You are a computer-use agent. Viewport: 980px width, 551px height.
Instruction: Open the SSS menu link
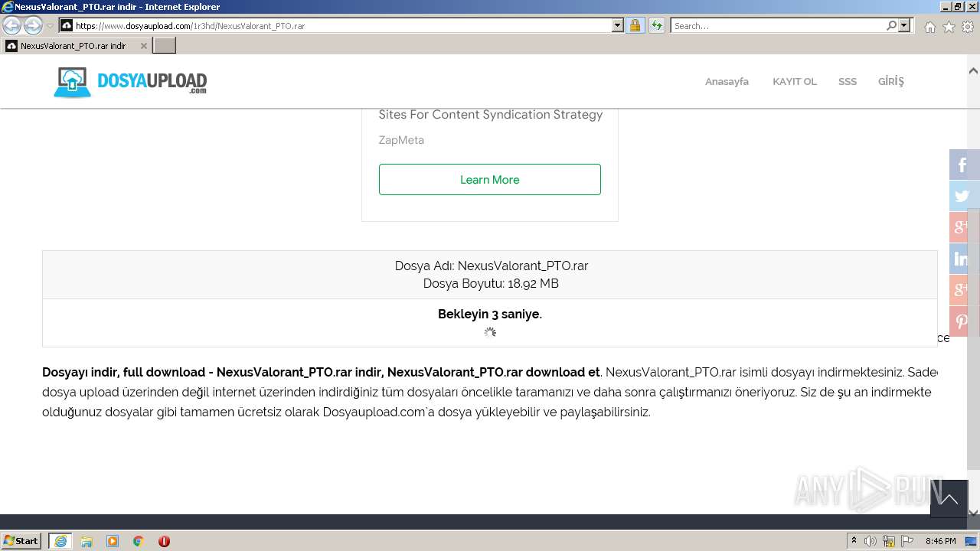point(848,81)
